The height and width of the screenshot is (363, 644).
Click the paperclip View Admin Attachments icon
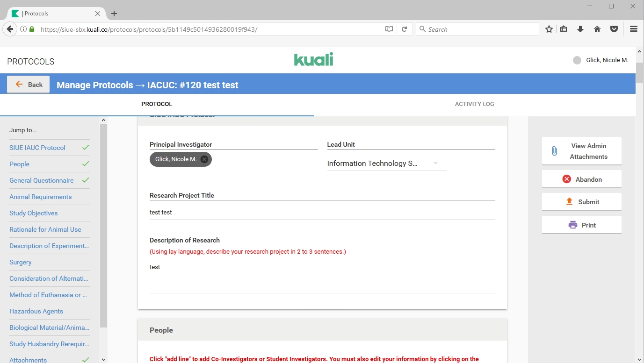point(554,151)
